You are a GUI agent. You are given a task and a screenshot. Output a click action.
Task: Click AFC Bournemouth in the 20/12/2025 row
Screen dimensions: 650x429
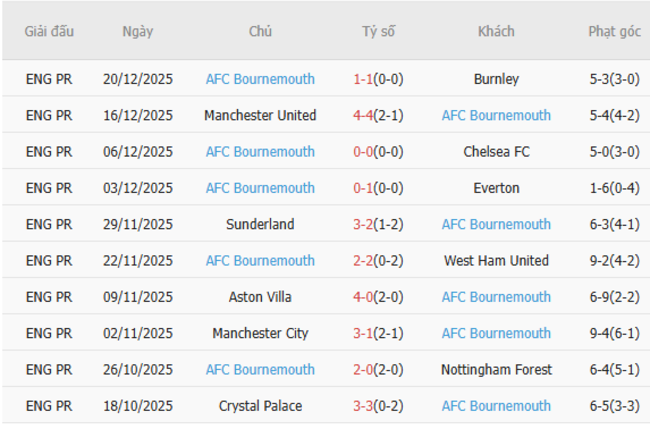pyautogui.click(x=260, y=79)
